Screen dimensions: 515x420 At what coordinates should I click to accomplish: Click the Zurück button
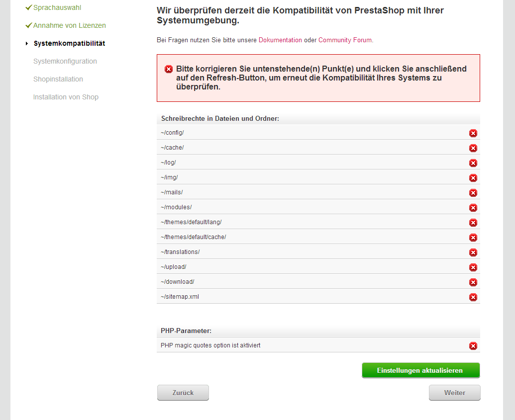(183, 393)
